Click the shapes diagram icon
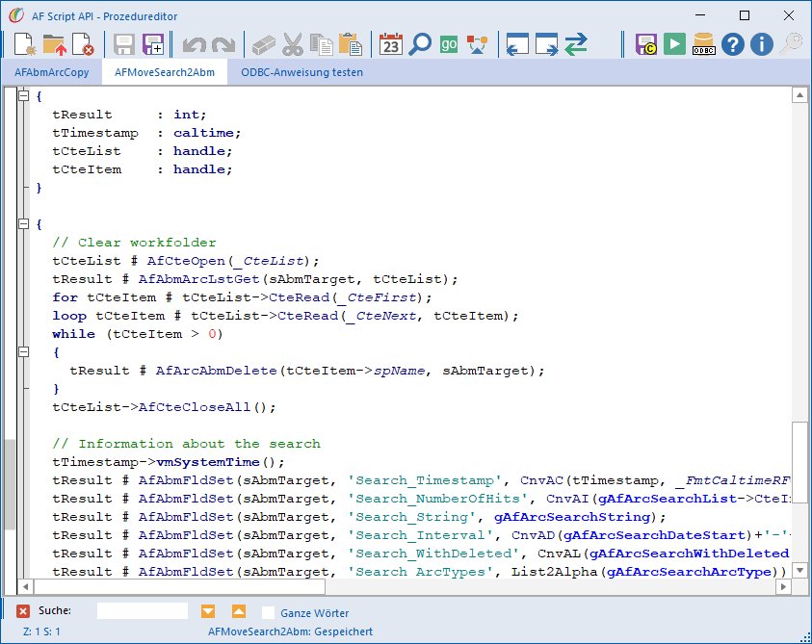Image resolution: width=812 pixels, height=644 pixels. click(478, 44)
